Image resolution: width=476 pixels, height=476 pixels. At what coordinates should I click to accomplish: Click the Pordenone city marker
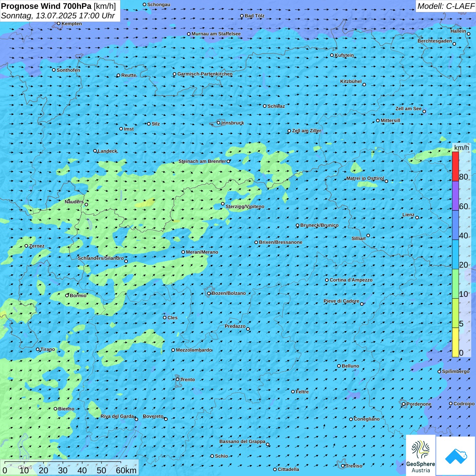tap(404, 404)
